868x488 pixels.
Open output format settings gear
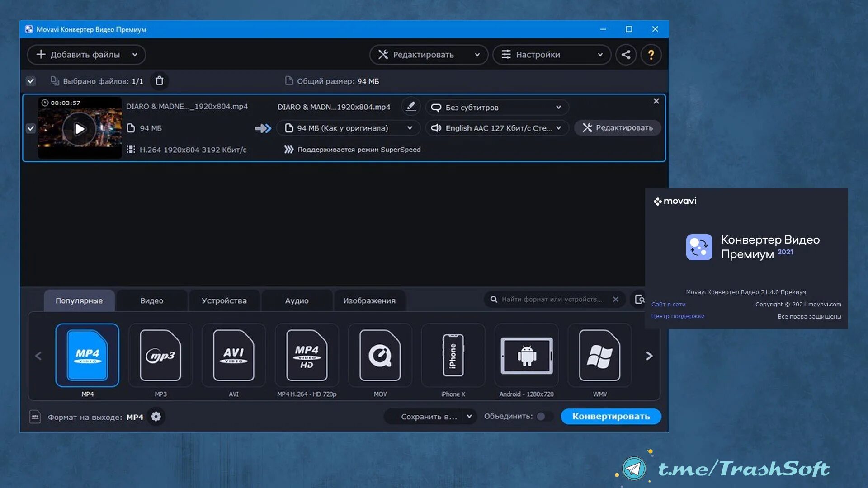[x=156, y=417]
